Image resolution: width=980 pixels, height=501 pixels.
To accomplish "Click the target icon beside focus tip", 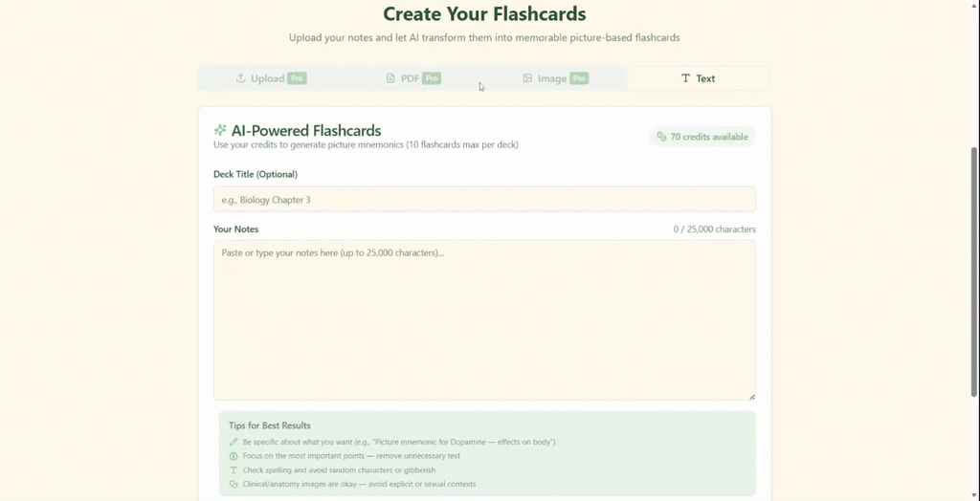I will point(234,456).
